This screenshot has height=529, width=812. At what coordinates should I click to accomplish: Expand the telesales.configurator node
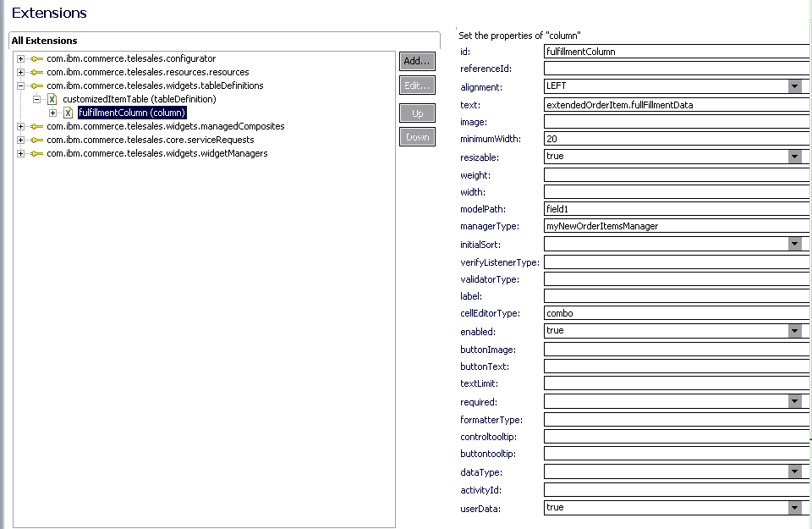[x=20, y=58]
